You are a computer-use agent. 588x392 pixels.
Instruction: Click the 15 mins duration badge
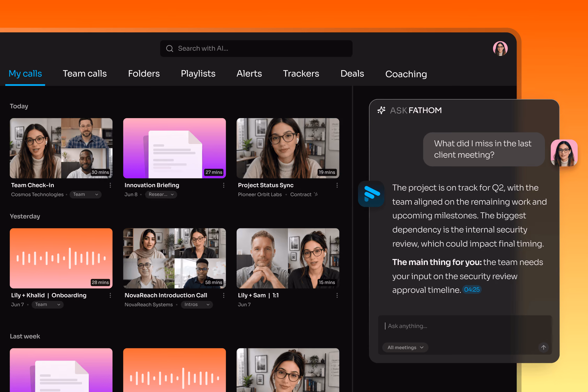(x=327, y=282)
